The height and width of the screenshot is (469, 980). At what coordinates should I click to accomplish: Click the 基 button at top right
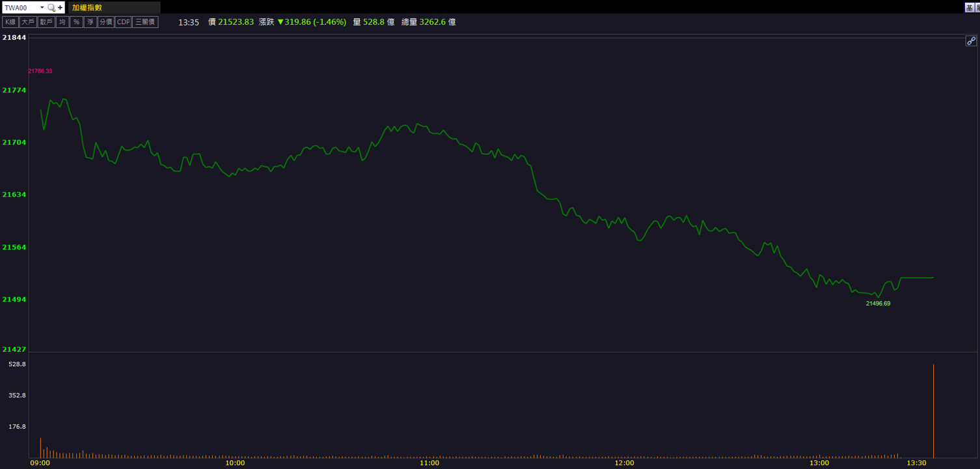point(970,8)
